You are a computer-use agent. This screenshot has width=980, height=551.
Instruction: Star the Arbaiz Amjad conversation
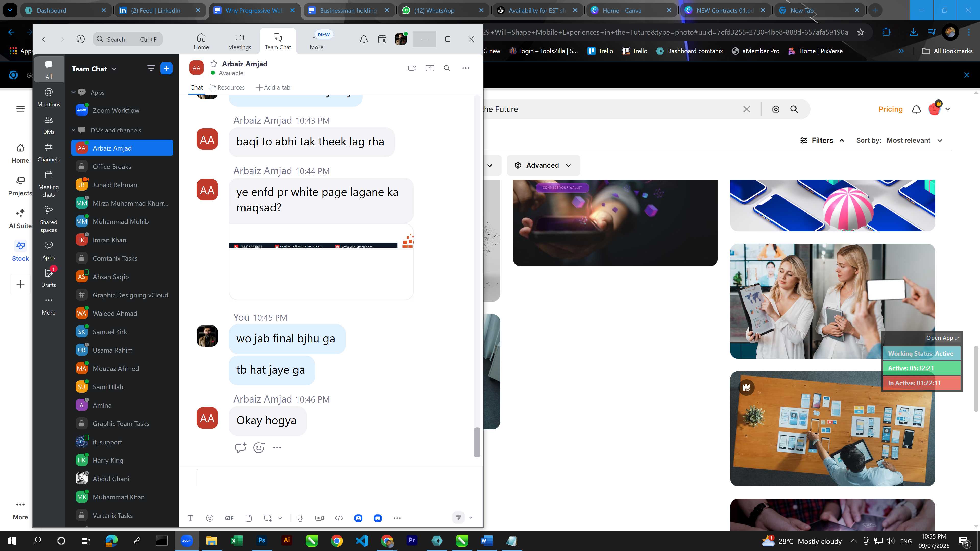pyautogui.click(x=214, y=64)
